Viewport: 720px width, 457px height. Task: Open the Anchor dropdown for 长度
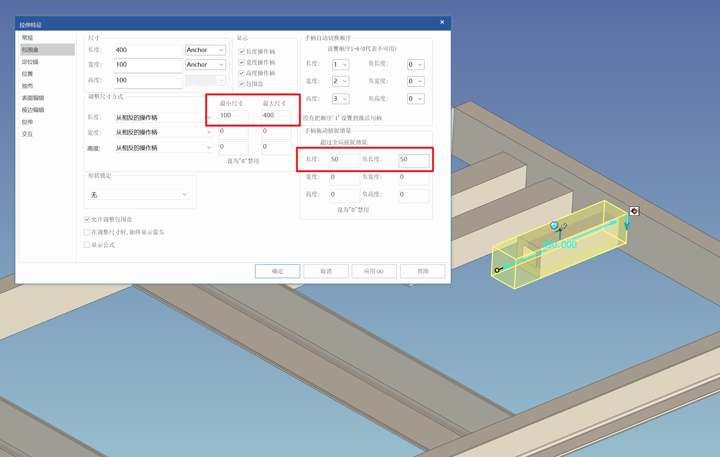(205, 50)
